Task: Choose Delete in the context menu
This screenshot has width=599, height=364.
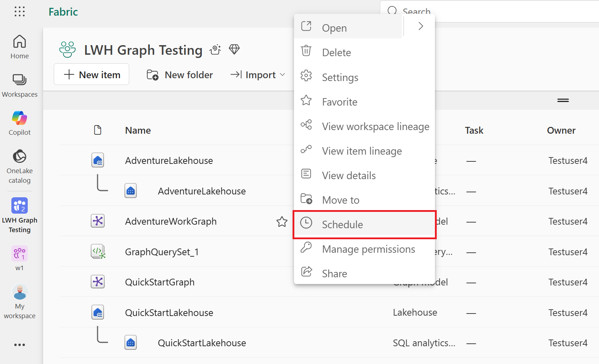Action: (x=336, y=53)
